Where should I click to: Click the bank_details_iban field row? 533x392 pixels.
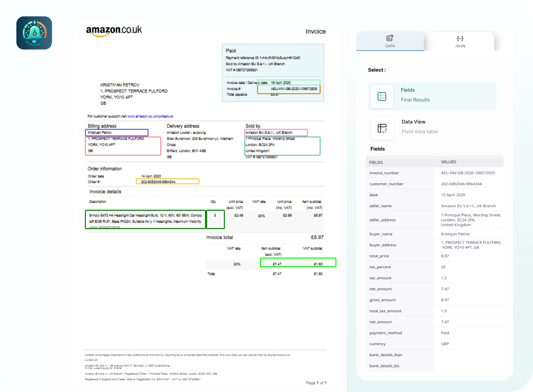click(x=434, y=355)
